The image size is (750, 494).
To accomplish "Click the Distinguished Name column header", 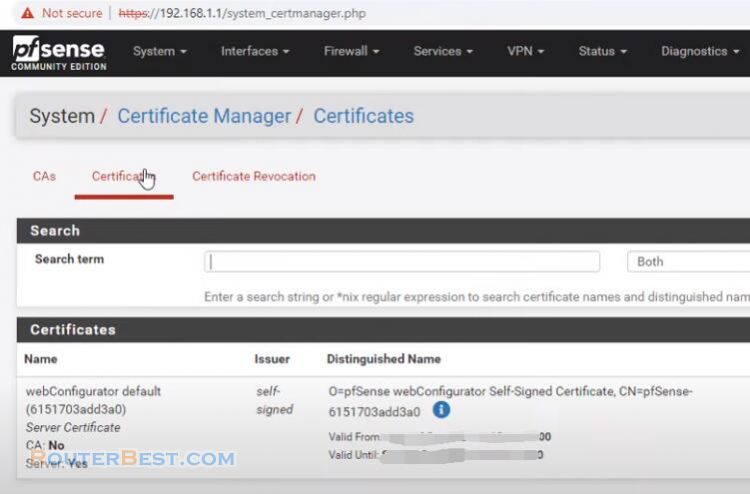I will coord(384,359).
